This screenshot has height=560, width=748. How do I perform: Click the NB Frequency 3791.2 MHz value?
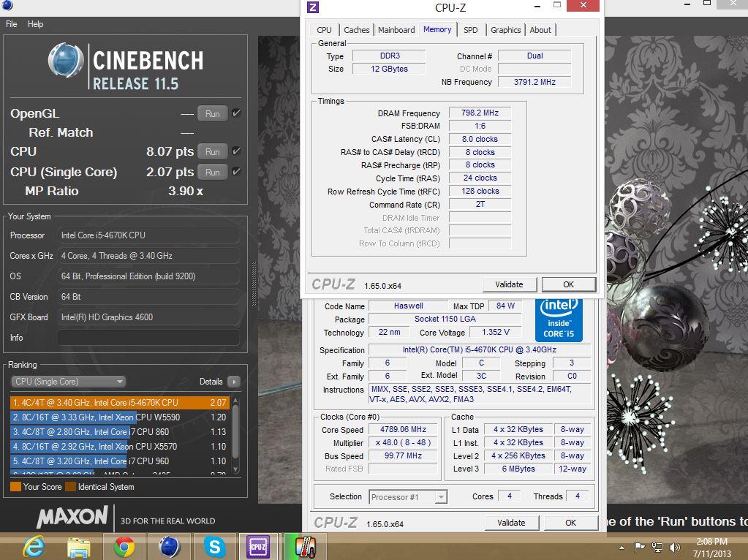point(534,82)
